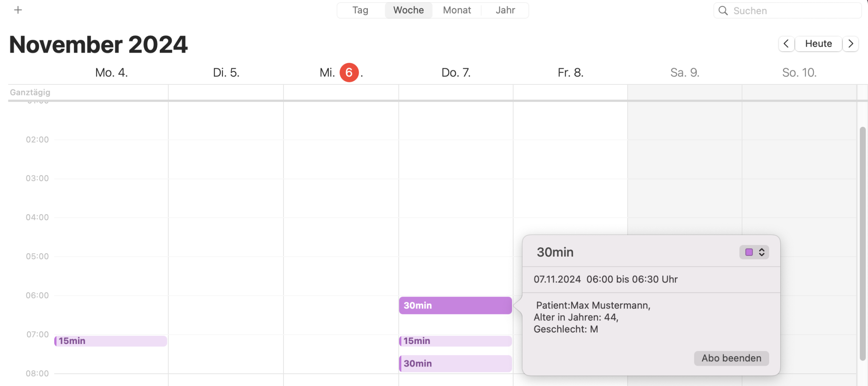Image resolution: width=868 pixels, height=386 pixels.
Task: Click the 05:00 time label
Action: pos(37,256)
